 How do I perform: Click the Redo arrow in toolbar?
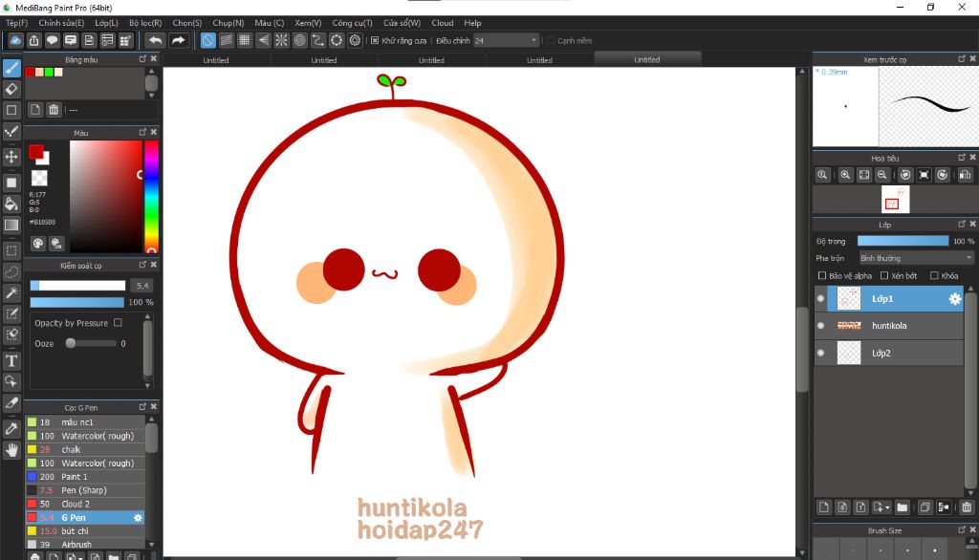click(x=178, y=40)
